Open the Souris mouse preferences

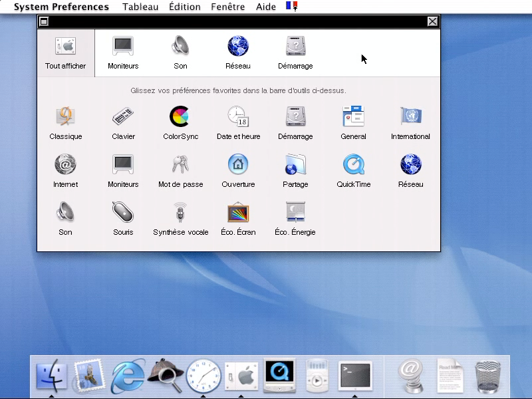123,219
